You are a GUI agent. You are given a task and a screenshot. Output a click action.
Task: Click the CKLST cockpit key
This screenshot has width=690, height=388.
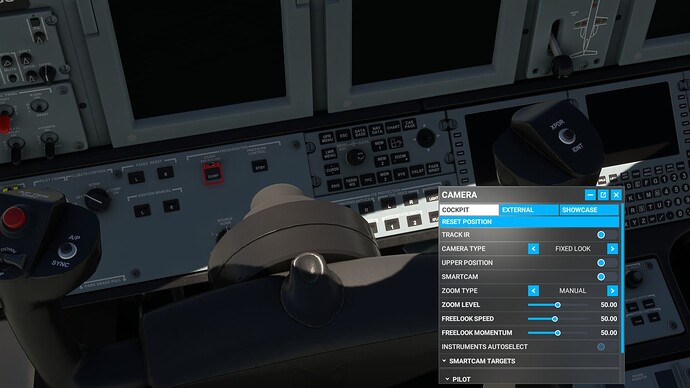tap(418, 171)
